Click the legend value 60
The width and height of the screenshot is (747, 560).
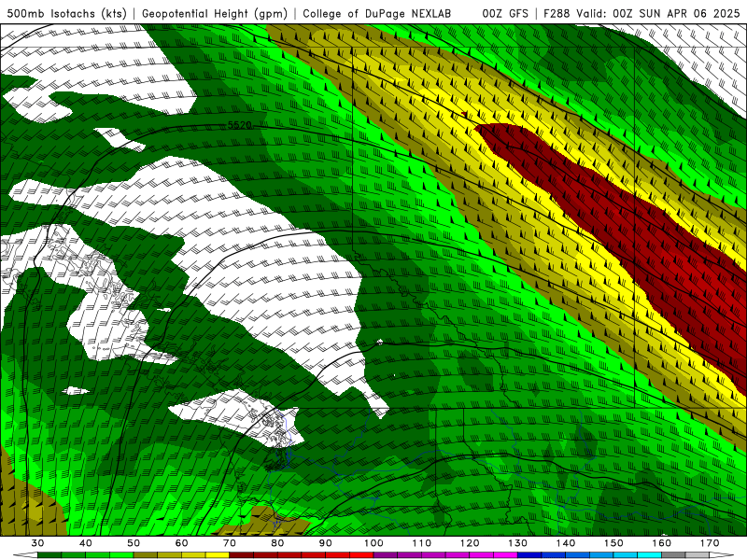pos(181,543)
